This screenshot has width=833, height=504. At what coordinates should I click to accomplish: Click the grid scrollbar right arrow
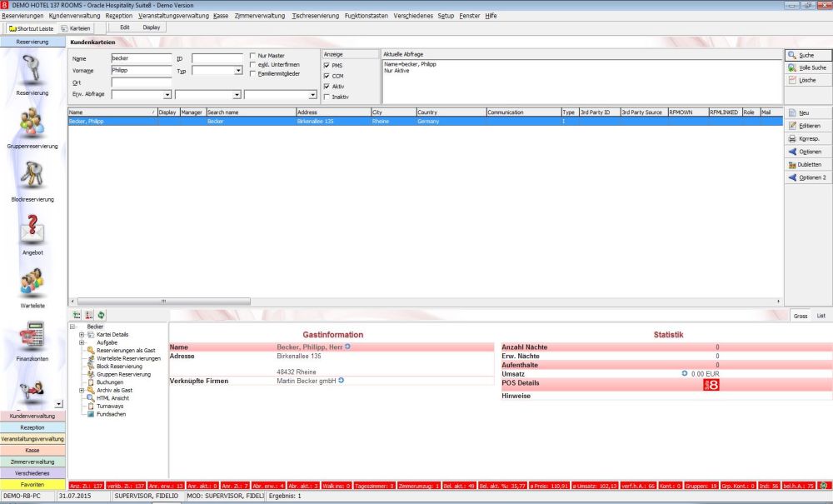[778, 301]
